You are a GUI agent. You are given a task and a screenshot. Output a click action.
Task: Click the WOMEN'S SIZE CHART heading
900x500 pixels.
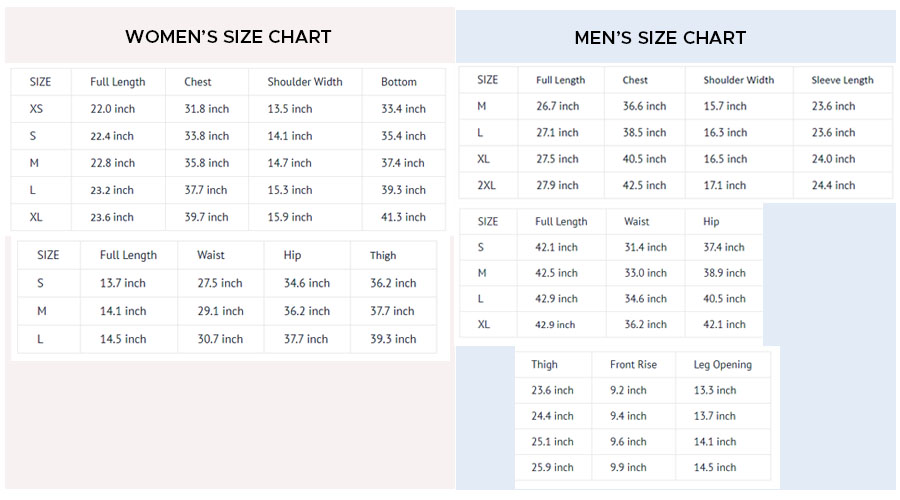228,37
